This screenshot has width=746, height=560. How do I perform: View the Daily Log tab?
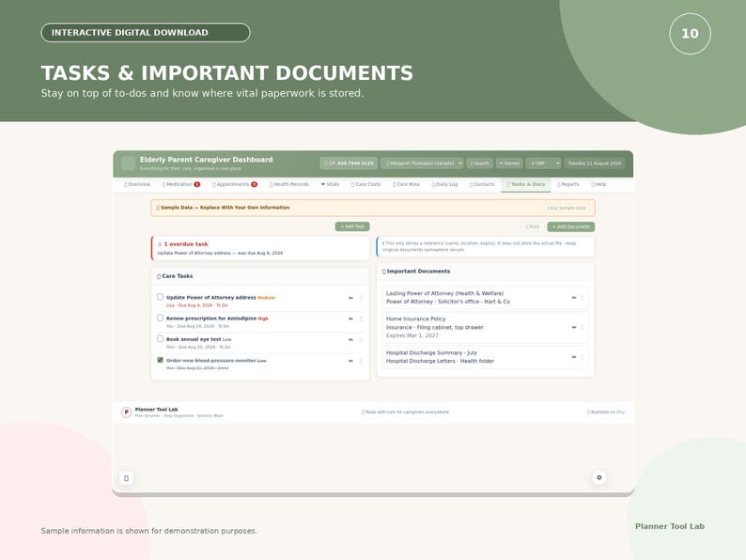444,184
